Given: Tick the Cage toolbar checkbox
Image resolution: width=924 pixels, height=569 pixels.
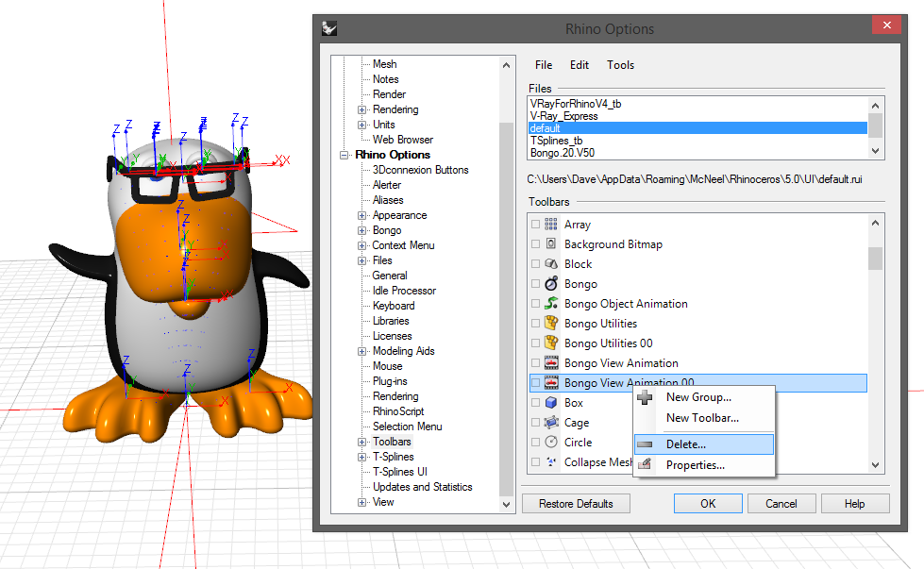Looking at the screenshot, I should pos(535,423).
